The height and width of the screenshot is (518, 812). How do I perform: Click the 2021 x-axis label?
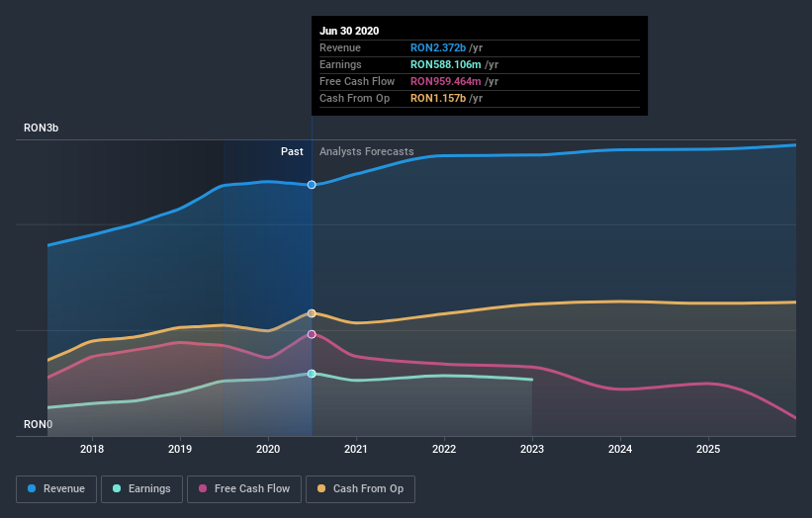click(x=356, y=449)
